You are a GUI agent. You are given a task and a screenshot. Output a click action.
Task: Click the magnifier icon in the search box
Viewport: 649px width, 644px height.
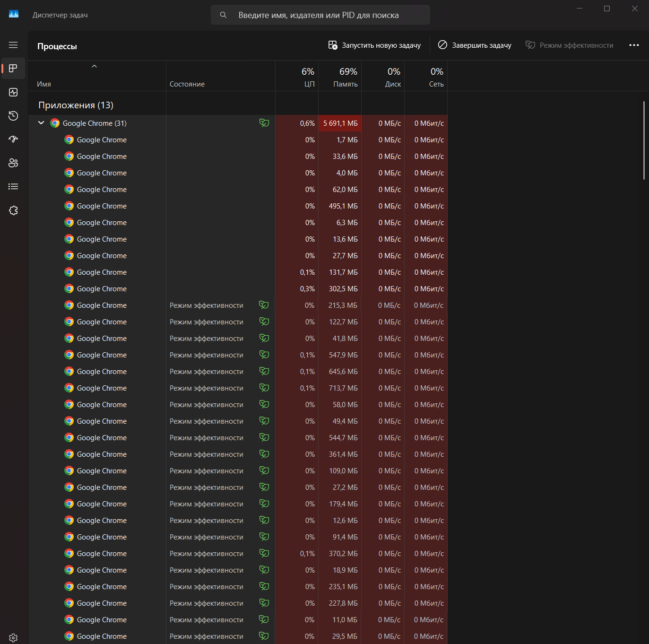tap(223, 15)
